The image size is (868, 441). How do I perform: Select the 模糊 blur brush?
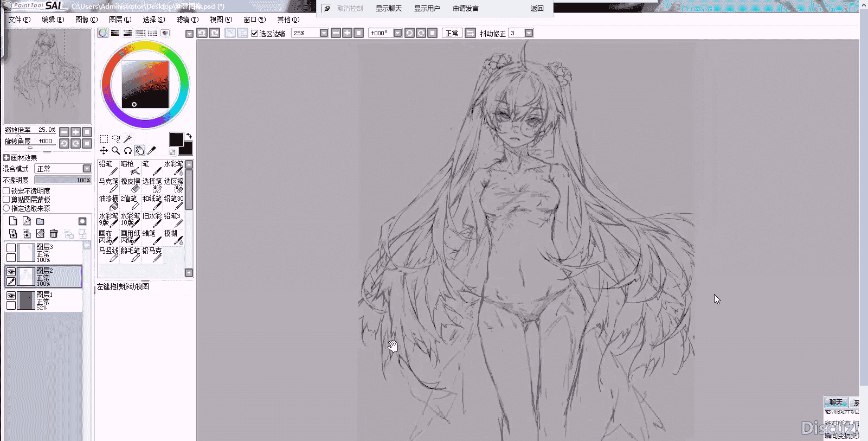pyautogui.click(x=173, y=237)
